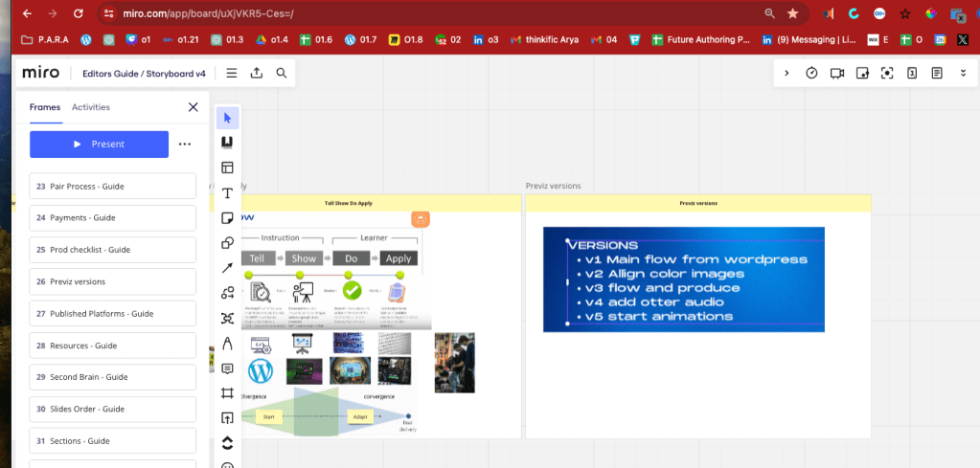
Task: Open Frames panel more options ellipsis
Action: pyautogui.click(x=184, y=145)
